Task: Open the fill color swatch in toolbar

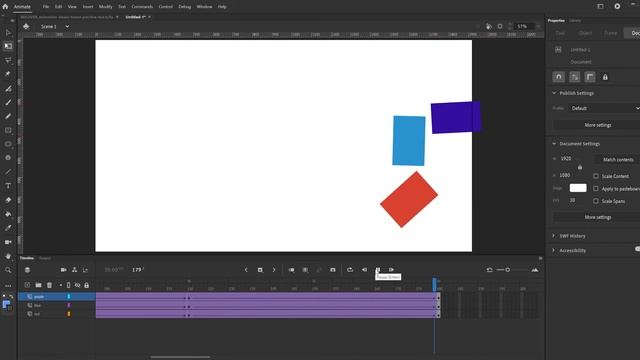Action: (x=6, y=304)
